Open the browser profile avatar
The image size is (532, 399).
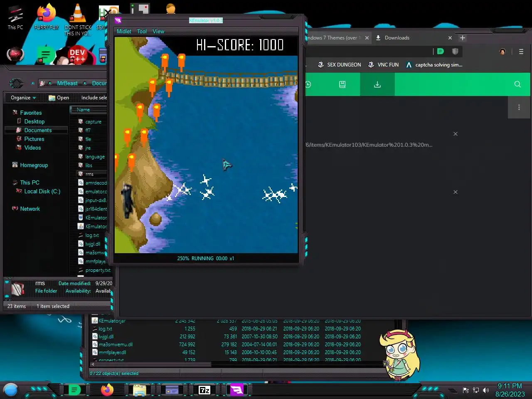(502, 52)
